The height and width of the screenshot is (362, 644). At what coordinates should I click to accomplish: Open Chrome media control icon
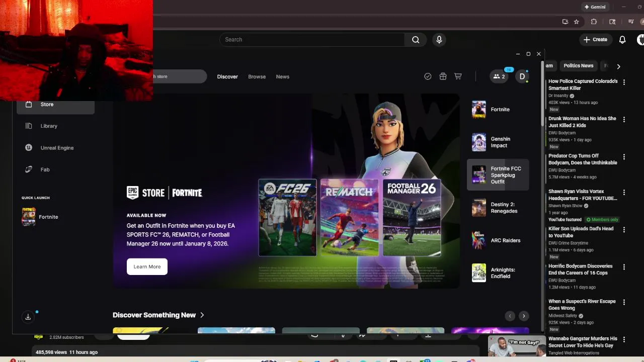[x=631, y=22]
